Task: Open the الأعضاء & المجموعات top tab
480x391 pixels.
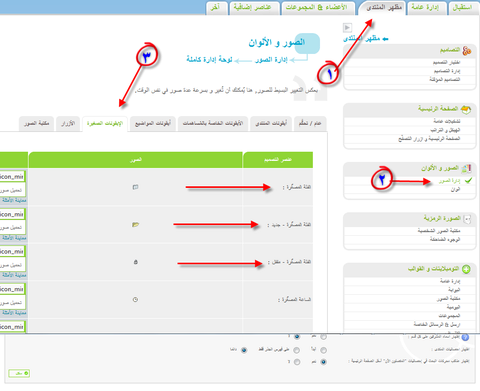Action: click(317, 8)
